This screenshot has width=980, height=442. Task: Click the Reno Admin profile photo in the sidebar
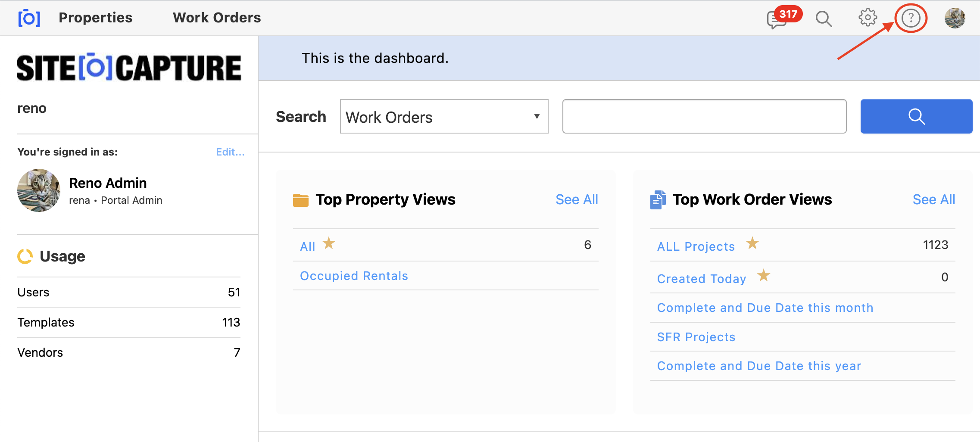[39, 190]
